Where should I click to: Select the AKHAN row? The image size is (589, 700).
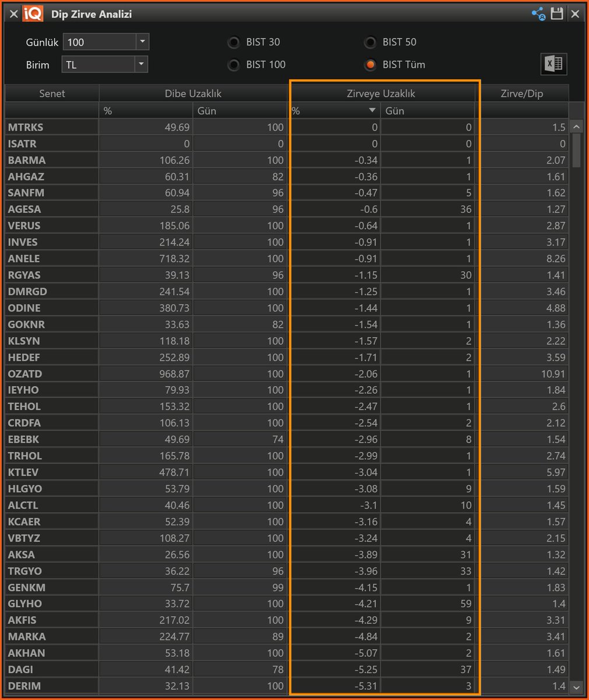click(287, 653)
